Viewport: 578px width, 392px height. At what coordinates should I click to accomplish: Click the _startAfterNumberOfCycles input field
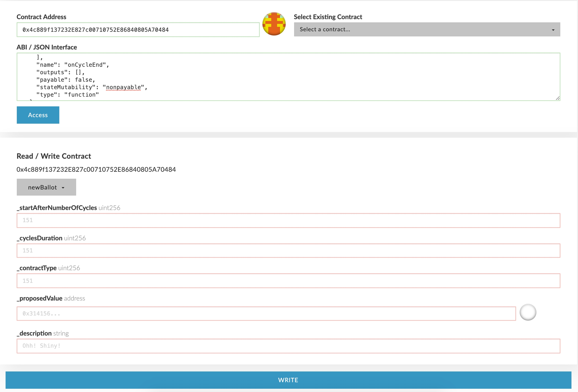coord(288,220)
